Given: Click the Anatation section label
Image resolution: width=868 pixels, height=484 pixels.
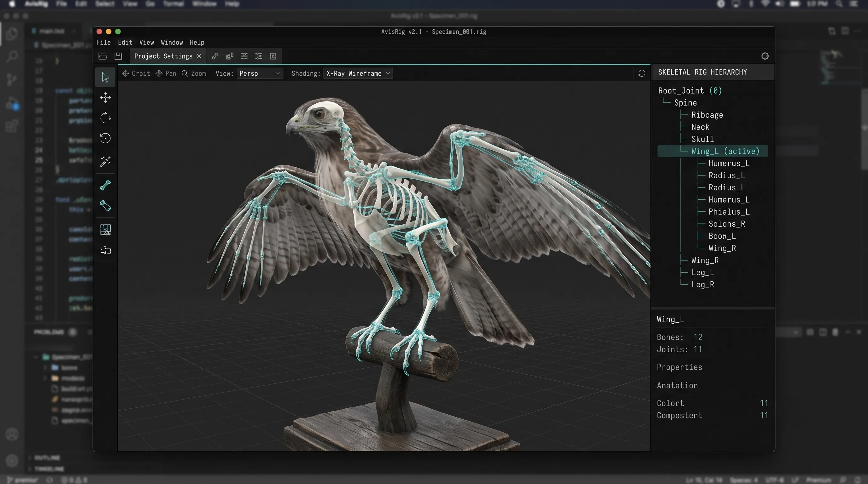Looking at the screenshot, I should coord(677,385).
